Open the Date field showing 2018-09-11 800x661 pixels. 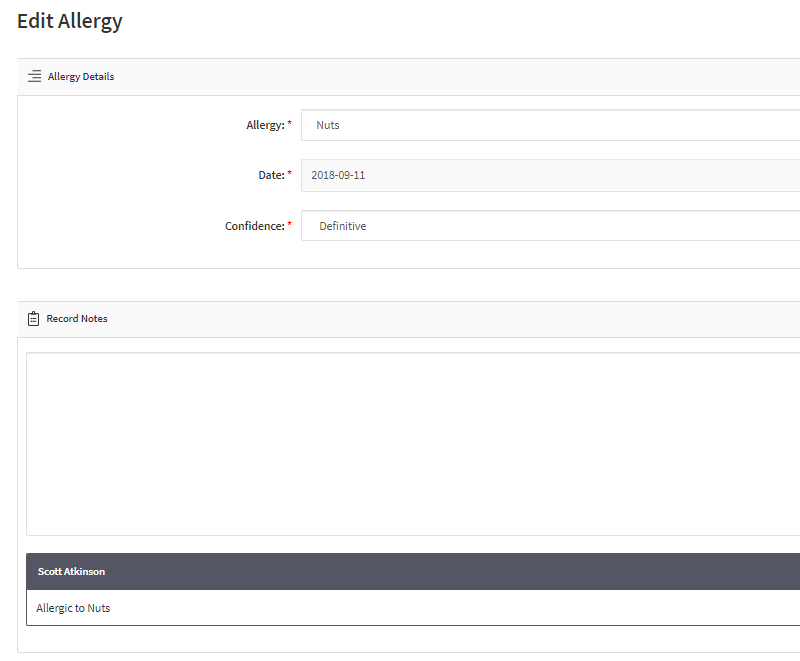coord(551,175)
